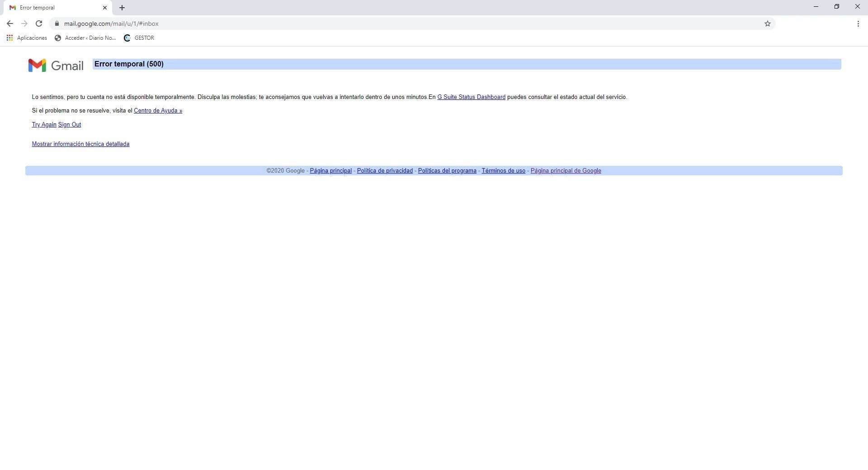
Task: Reload the page with the refresh icon
Action: click(39, 23)
